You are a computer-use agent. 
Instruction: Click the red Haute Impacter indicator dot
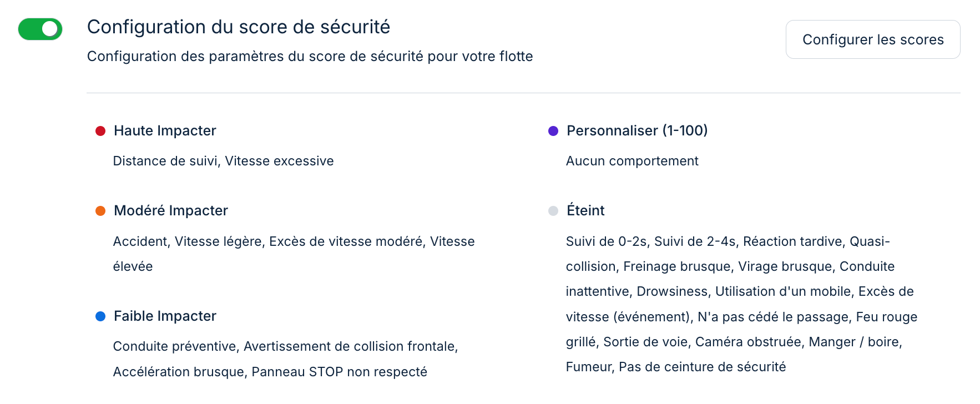(x=100, y=130)
